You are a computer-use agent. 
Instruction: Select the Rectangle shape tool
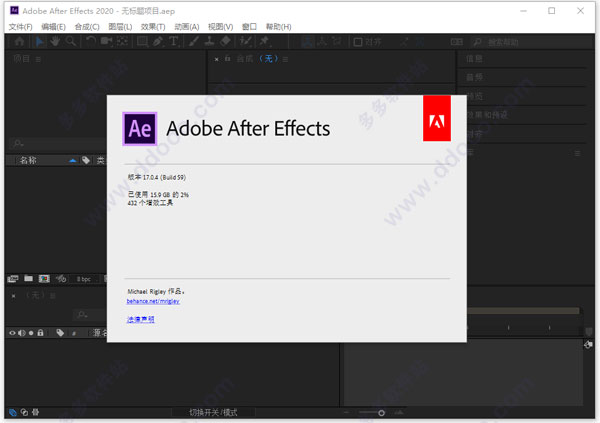tap(142, 41)
